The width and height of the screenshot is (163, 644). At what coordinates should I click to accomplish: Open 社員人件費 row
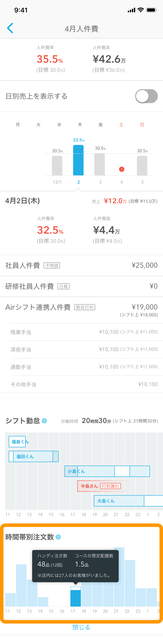pos(81,265)
